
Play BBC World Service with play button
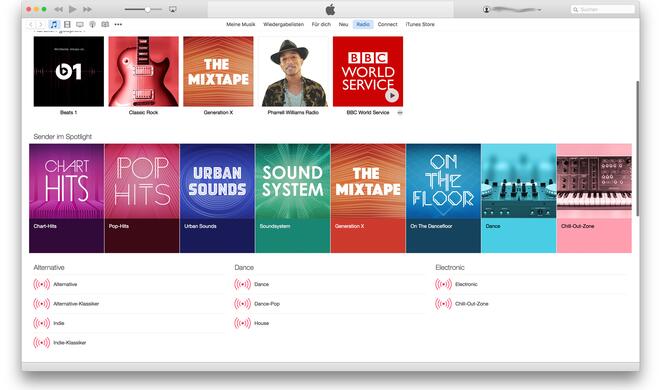(x=391, y=96)
